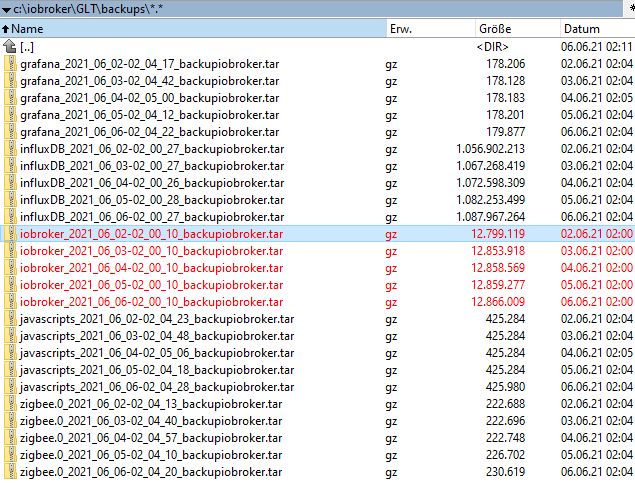Select file name influxDB_2021_06_04-02_00_26_backupiobroker.tar
Screen dimensions: 635x483
point(152,183)
